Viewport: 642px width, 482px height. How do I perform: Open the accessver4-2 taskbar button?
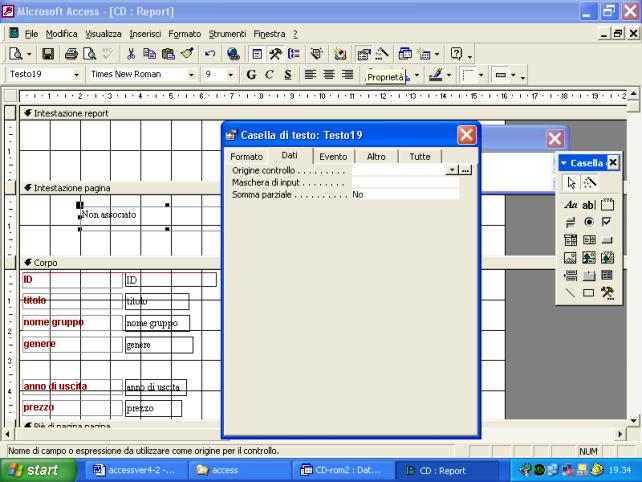(136, 470)
